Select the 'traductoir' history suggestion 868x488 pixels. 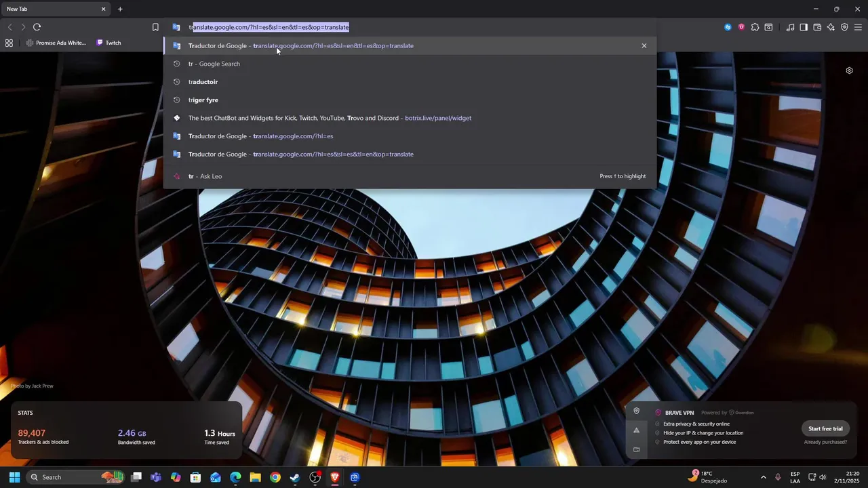point(410,81)
